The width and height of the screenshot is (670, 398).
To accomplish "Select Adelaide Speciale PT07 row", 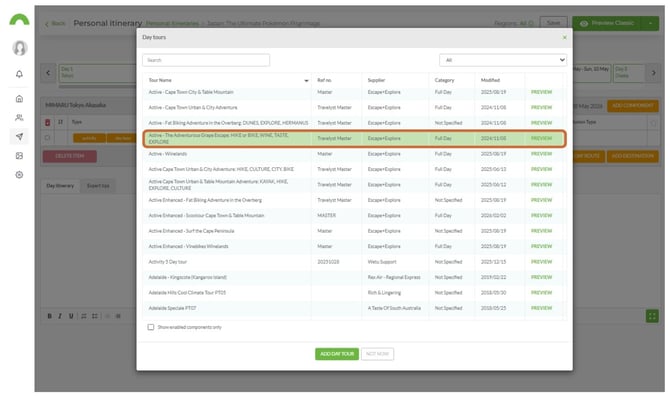I will (353, 308).
